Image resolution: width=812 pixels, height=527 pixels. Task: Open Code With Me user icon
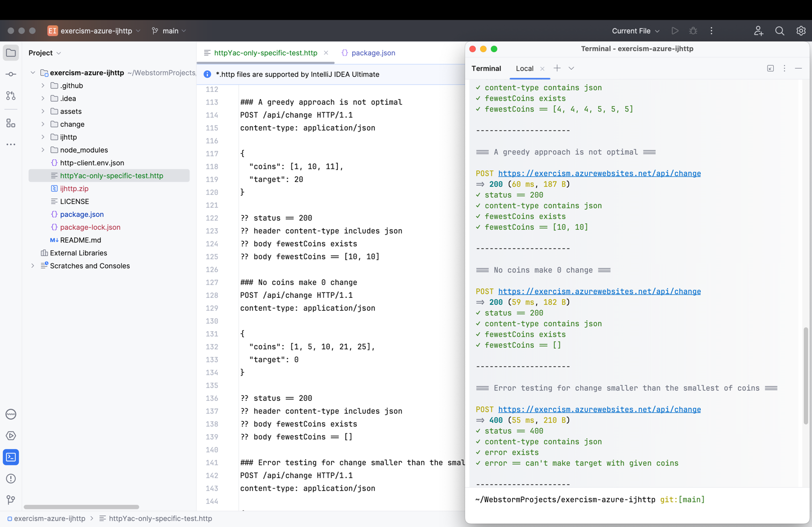(758, 31)
